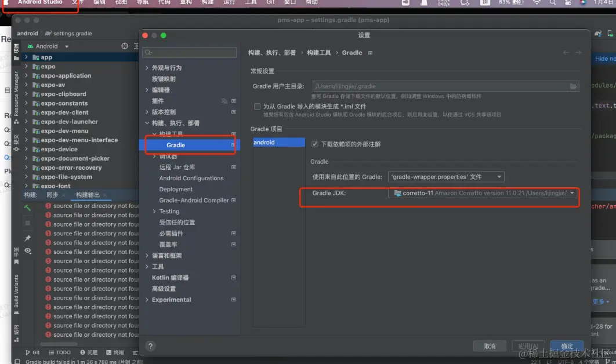Click the first error icon in build output
This screenshot has height=364, width=616.
pos(48,206)
